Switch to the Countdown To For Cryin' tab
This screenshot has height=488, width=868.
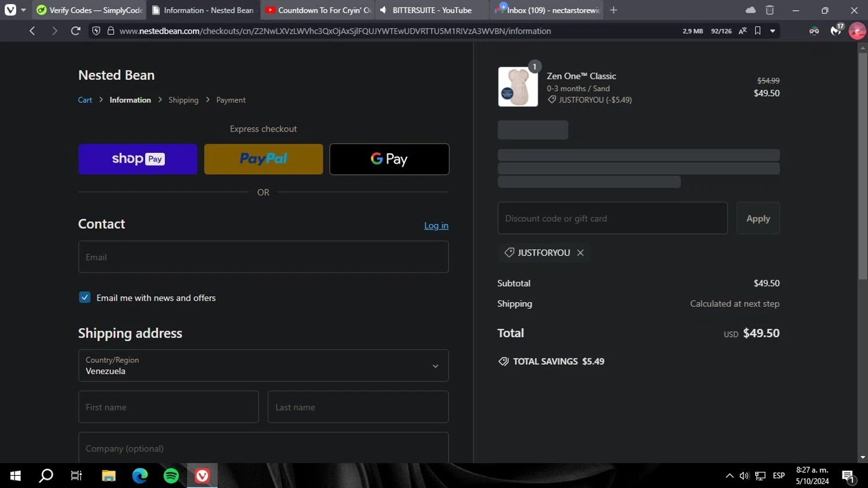[318, 10]
